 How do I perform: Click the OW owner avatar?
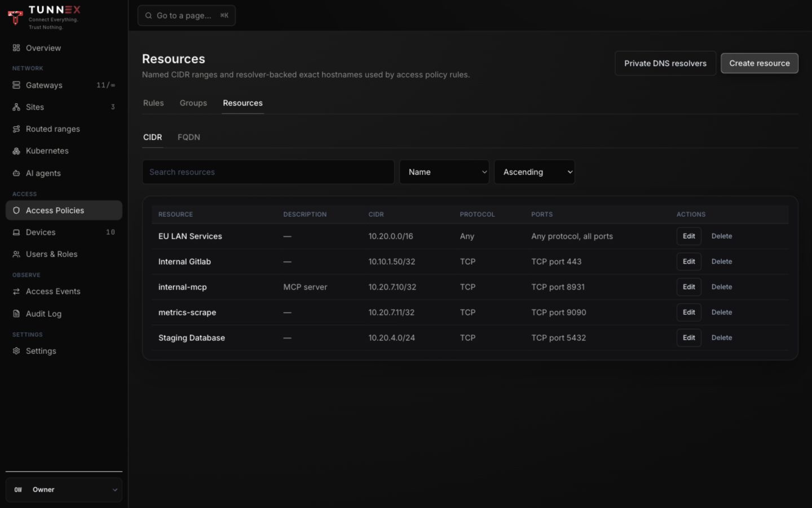(x=18, y=490)
